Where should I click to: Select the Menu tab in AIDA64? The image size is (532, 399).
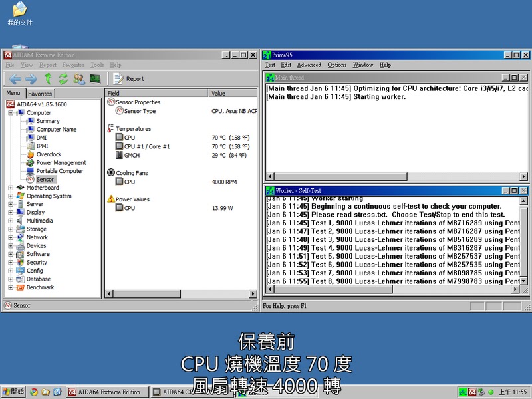pos(13,93)
